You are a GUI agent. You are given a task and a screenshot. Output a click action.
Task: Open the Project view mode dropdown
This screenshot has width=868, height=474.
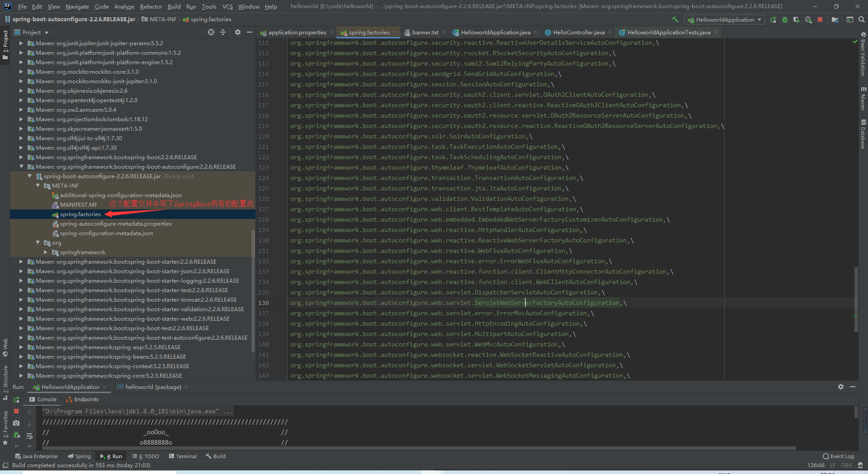pyautogui.click(x=31, y=32)
